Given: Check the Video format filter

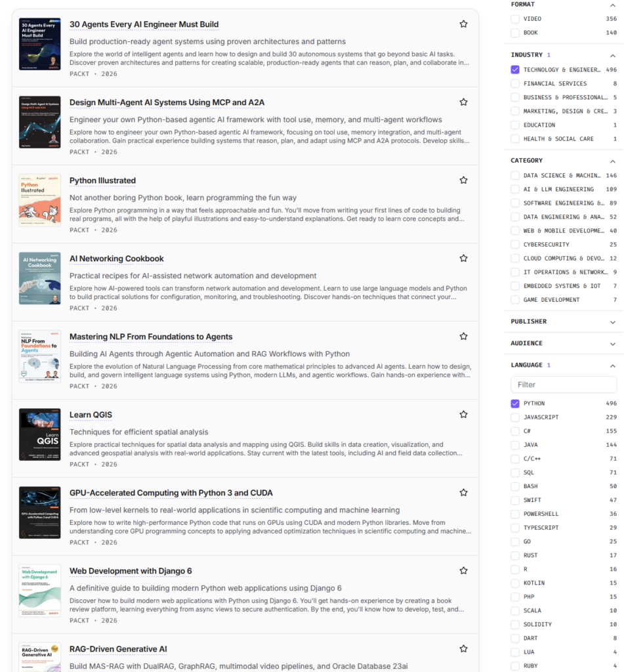Looking at the screenshot, I should tap(515, 19).
